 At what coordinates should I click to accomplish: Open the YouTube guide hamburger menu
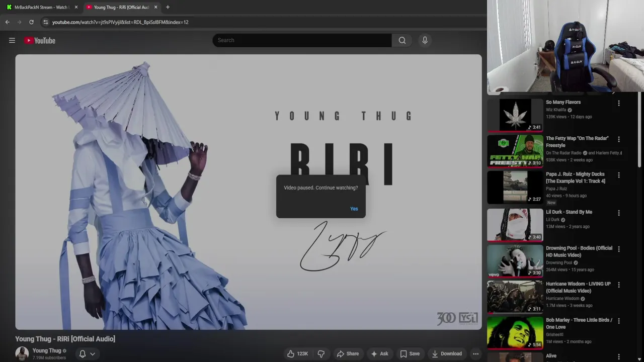tap(12, 40)
